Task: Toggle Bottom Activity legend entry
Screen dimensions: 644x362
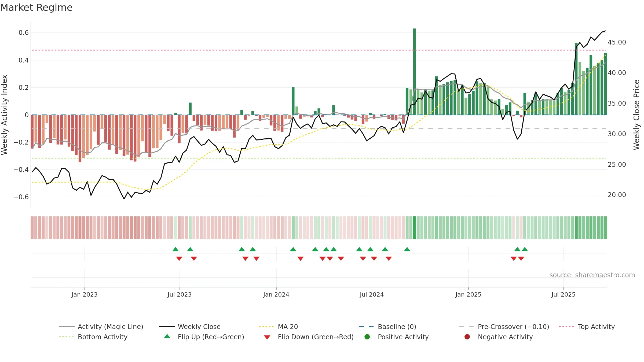Action: coord(93,337)
